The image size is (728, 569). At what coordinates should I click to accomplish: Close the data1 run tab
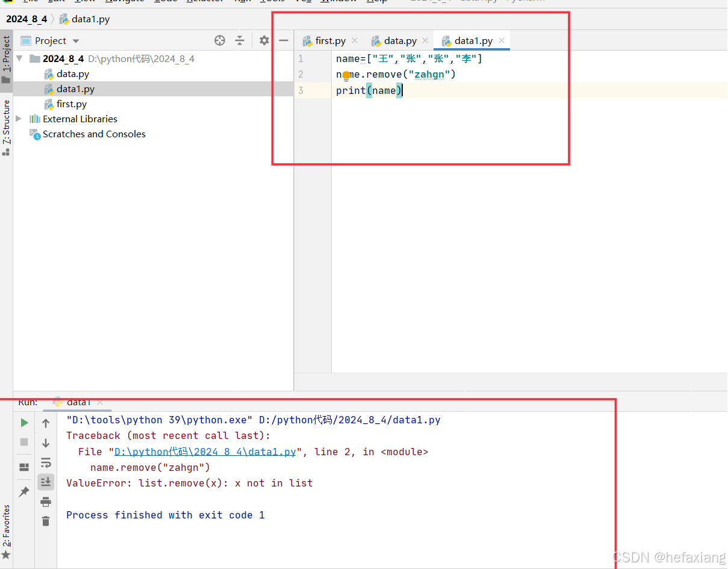tap(100, 402)
